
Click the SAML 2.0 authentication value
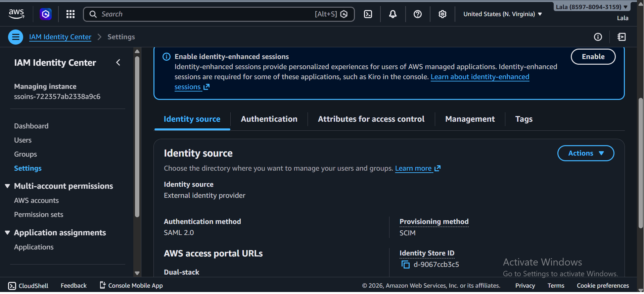(x=179, y=233)
